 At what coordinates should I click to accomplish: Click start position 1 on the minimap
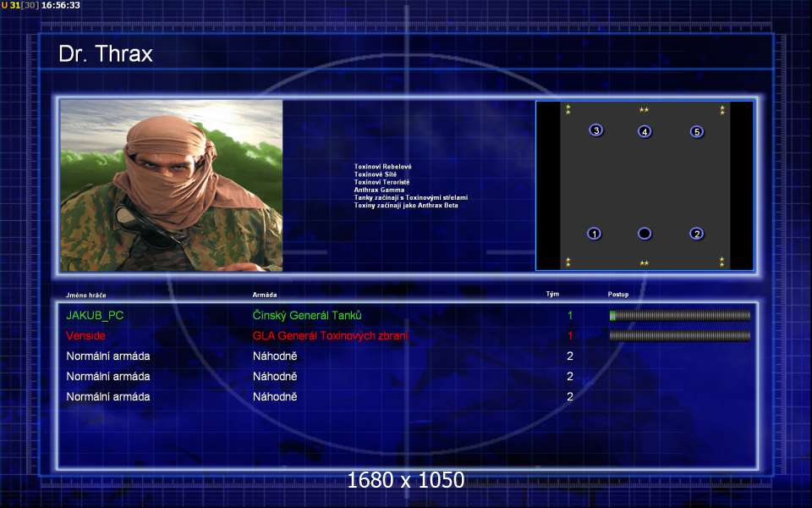(x=595, y=234)
